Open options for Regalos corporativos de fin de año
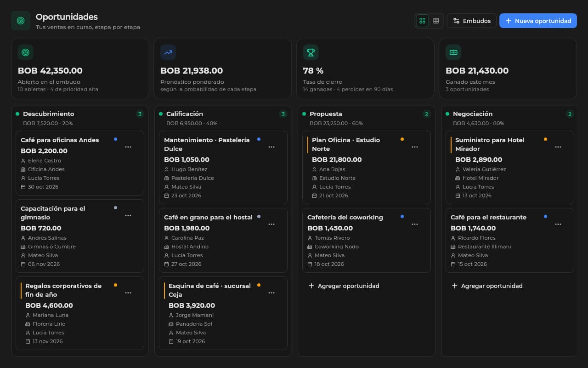This screenshot has width=588, height=368. click(x=128, y=293)
